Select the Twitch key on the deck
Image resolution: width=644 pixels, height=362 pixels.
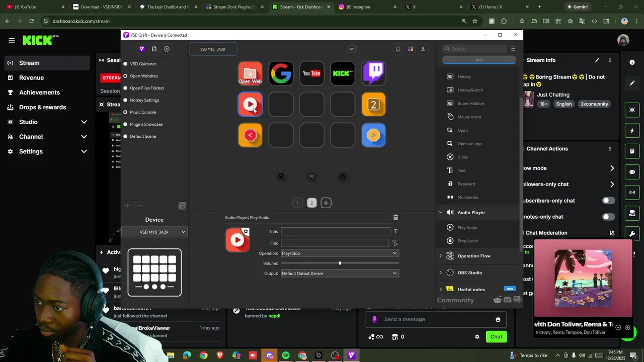point(373,73)
